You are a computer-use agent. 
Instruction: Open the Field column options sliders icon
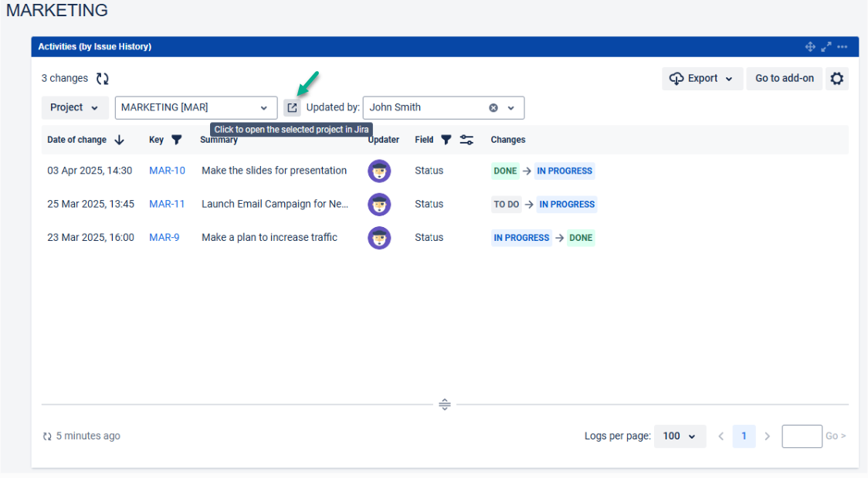point(466,140)
